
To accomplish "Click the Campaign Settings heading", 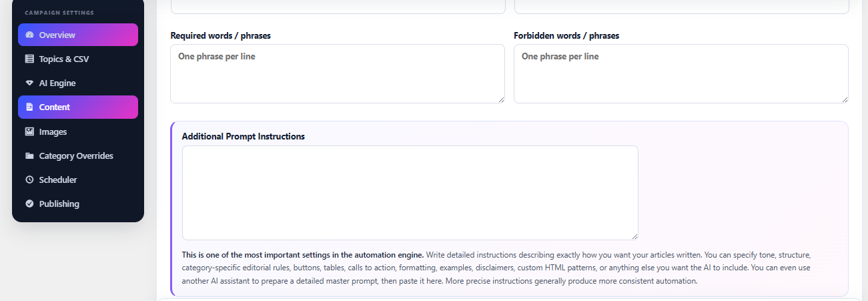I will (x=59, y=13).
